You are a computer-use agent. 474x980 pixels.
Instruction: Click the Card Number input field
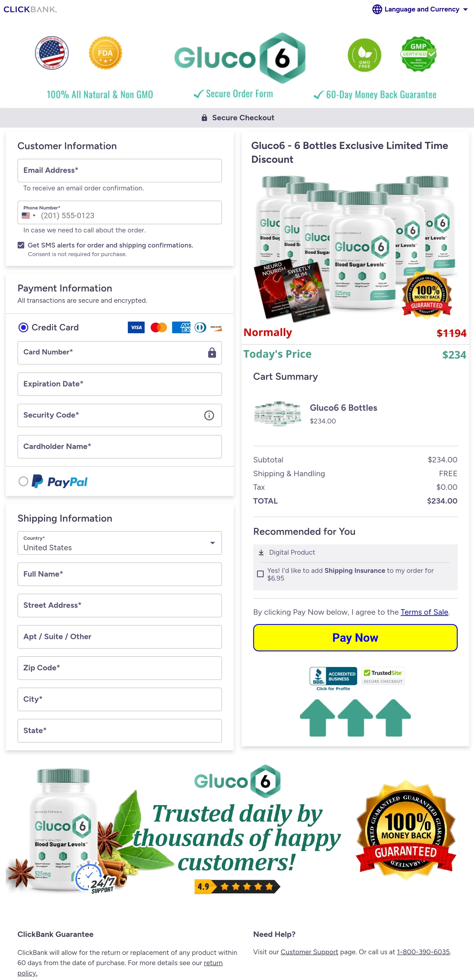[x=119, y=352]
